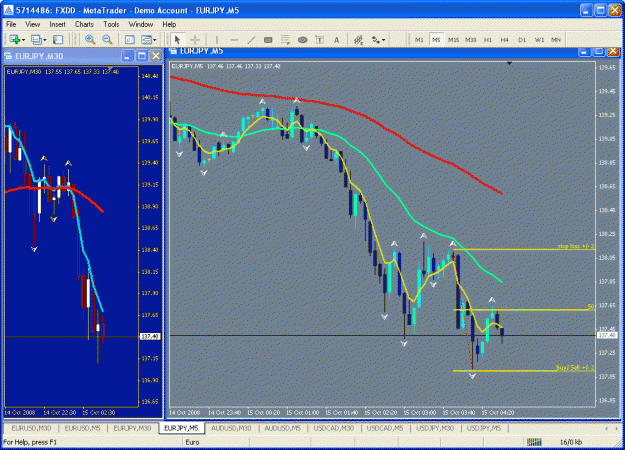Click the Profiles icon in the toolbar
The width and height of the screenshot is (625, 450).
coord(36,39)
